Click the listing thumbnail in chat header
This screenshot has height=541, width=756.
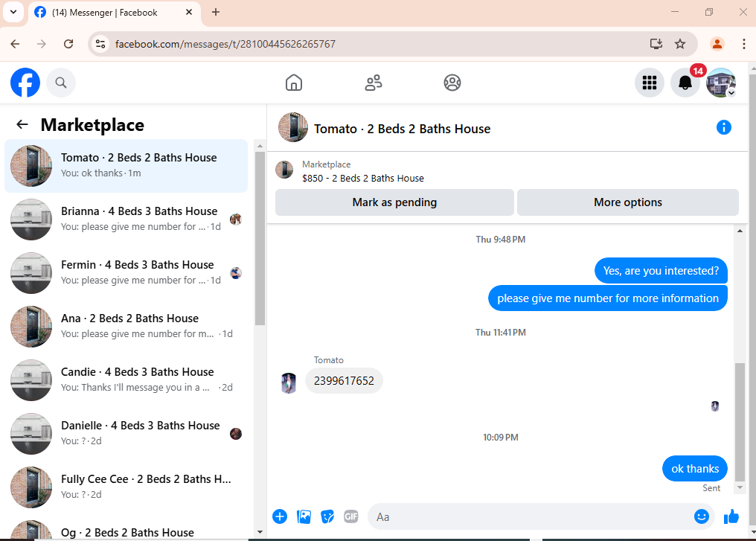click(x=284, y=170)
